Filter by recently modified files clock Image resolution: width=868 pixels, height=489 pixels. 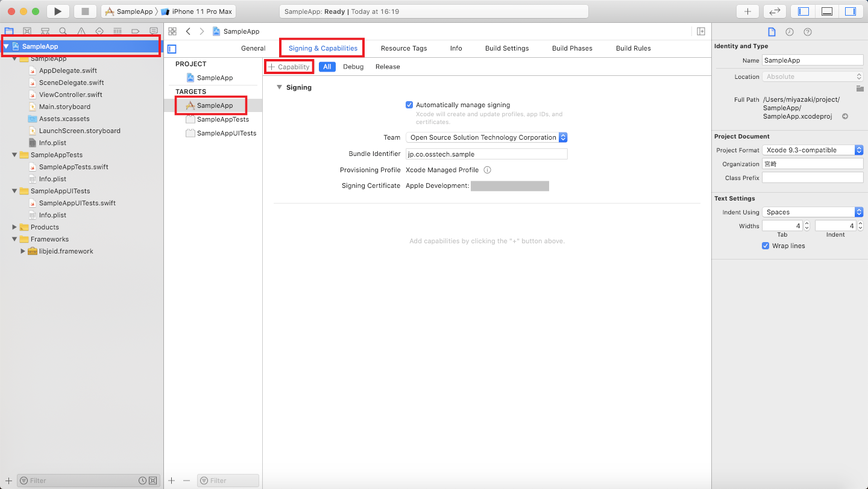point(142,481)
